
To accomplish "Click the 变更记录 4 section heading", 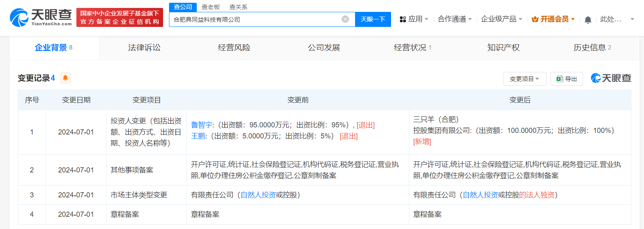I will 36,78.
